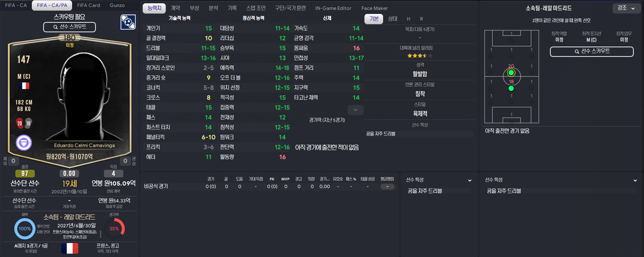Open the 강조 highlight dropdown
This screenshot has height=257, width=644.
(626, 8)
